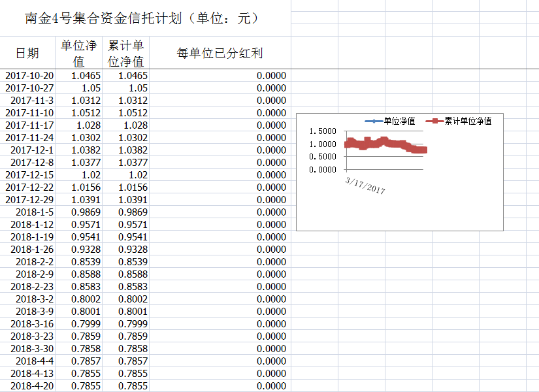Image resolution: width=539 pixels, height=392 pixels.
Task: Select the cell with date 2018-4-20
Action: tap(32, 386)
